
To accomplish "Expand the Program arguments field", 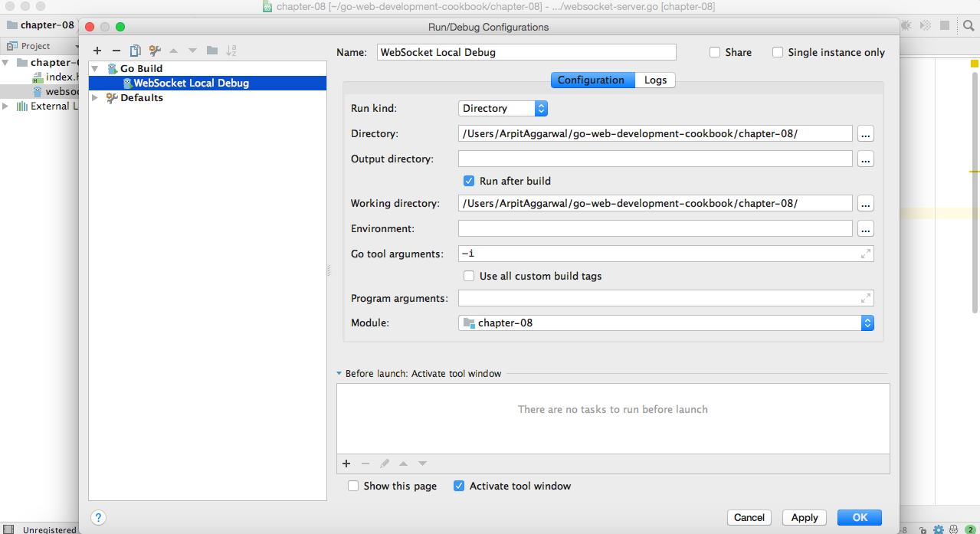I will coord(866,298).
